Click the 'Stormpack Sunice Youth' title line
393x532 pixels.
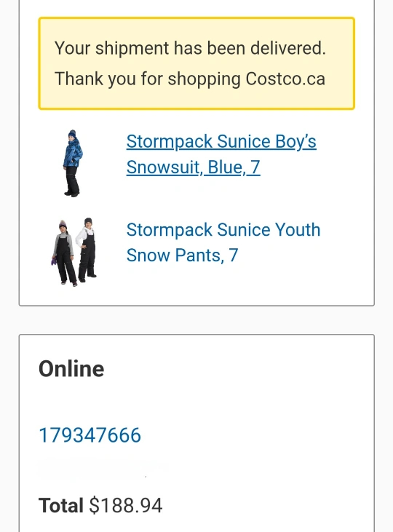(x=223, y=230)
